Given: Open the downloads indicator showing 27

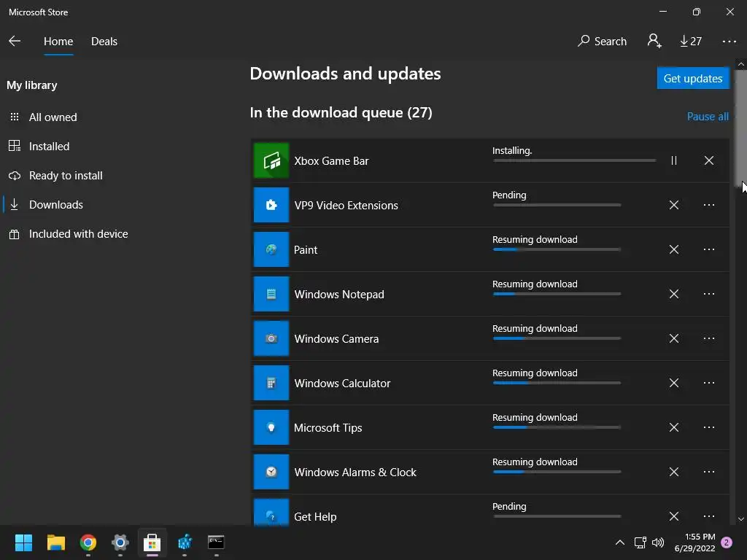Looking at the screenshot, I should [691, 42].
